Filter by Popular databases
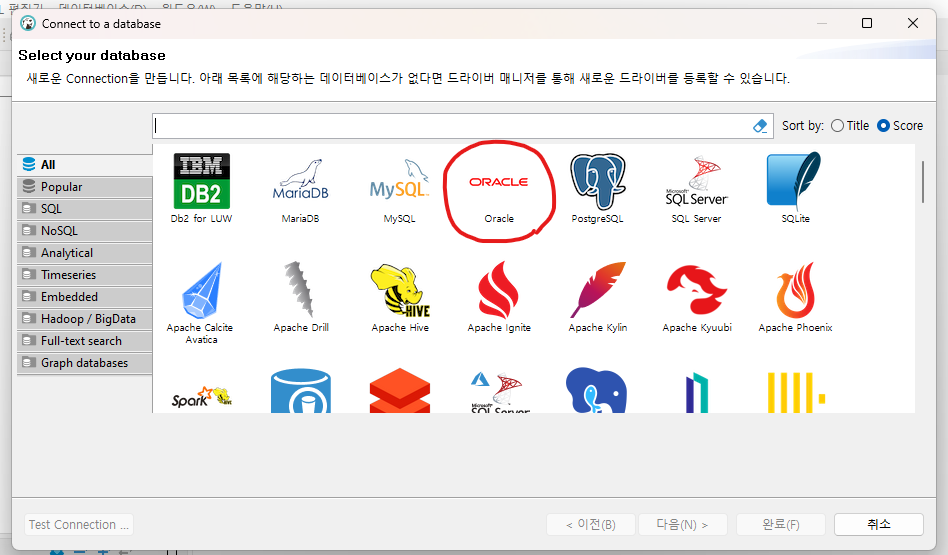 [x=85, y=187]
